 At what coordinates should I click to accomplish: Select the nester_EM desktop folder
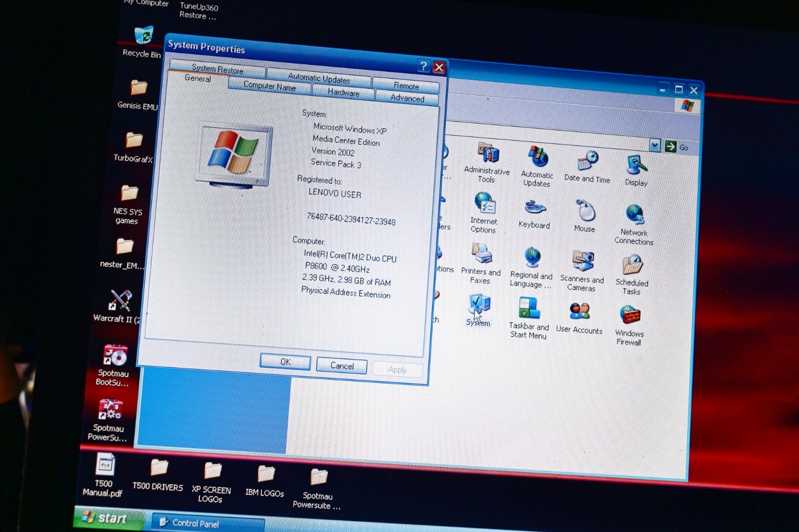tap(123, 254)
